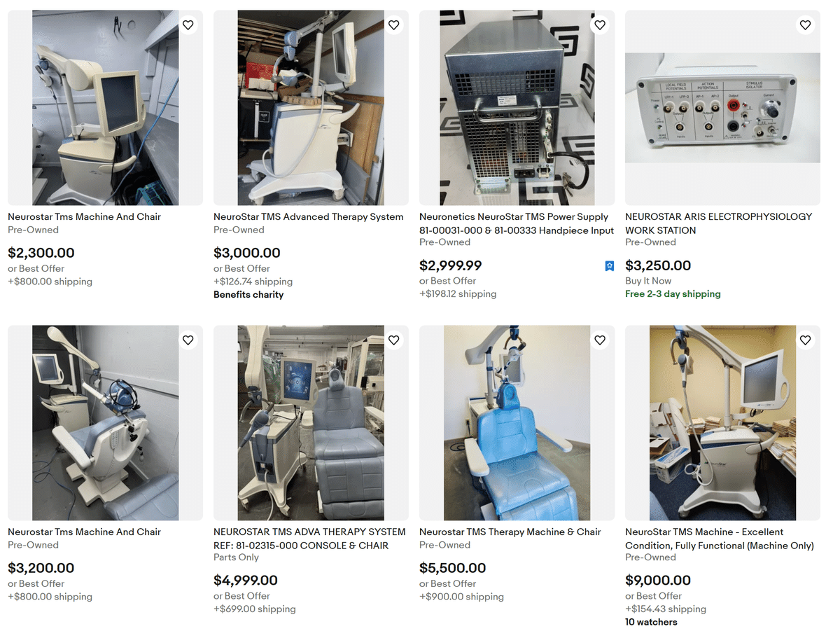Click the $9,000.00 price on last listing
Screen dimensions: 840x631
coord(658,581)
